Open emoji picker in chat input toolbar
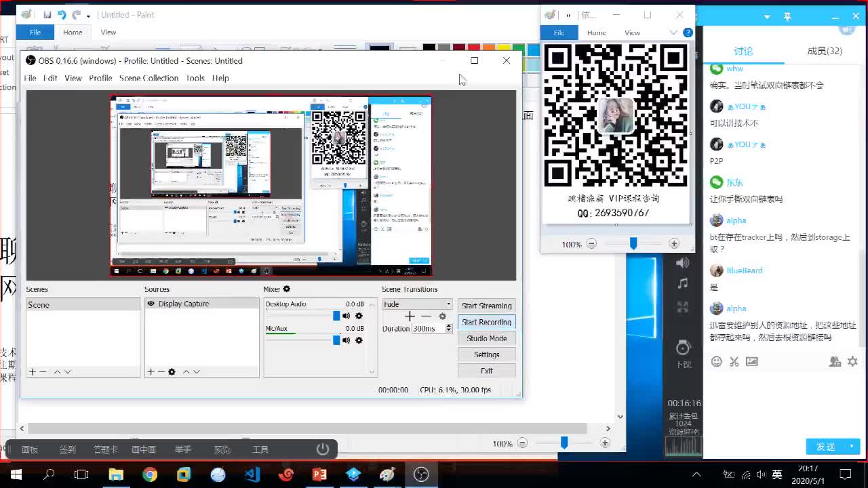The image size is (868, 488). pyautogui.click(x=716, y=362)
